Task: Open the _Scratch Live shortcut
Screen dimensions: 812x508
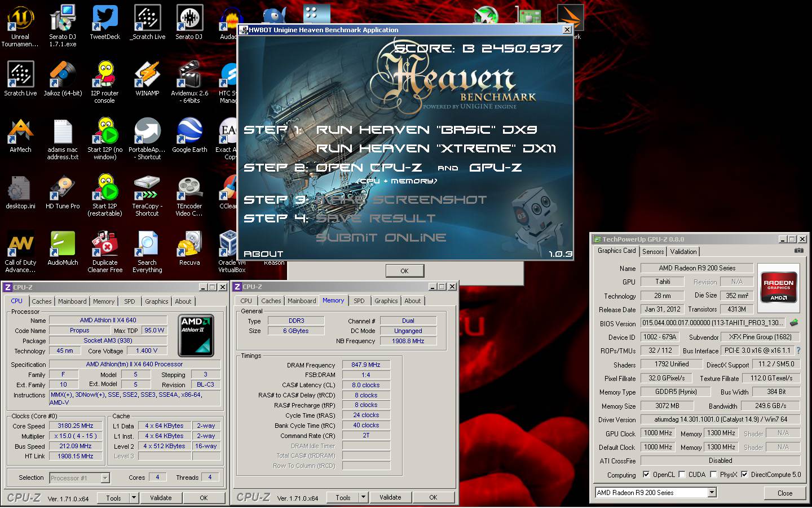Action: [147, 23]
